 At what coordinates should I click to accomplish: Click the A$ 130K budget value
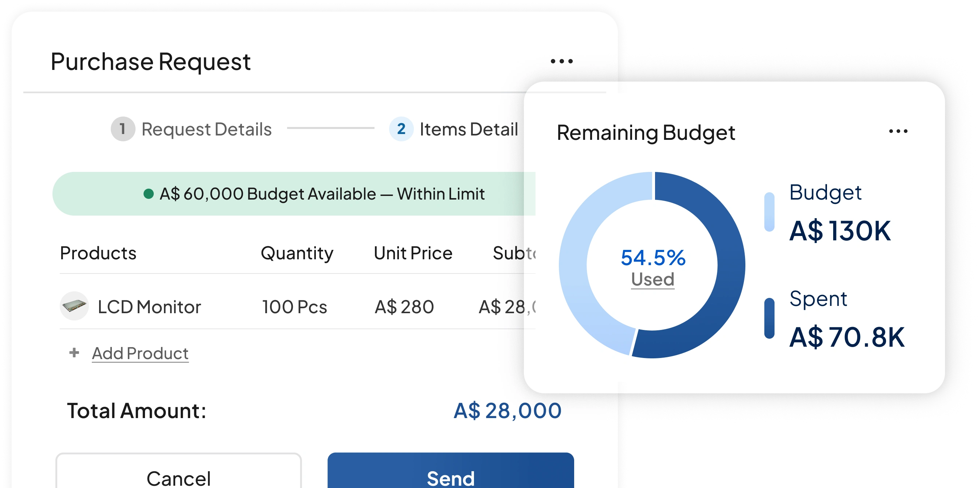click(x=840, y=231)
